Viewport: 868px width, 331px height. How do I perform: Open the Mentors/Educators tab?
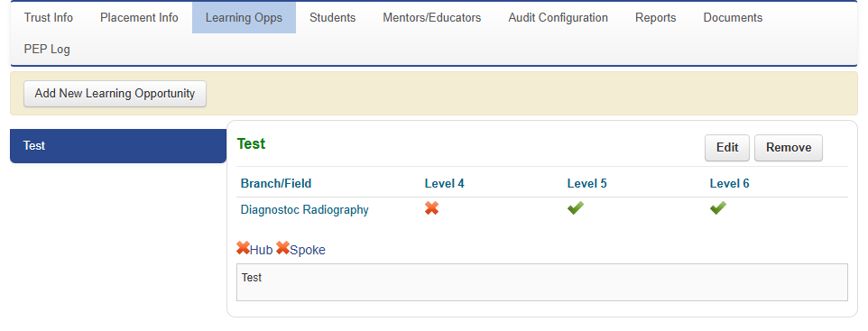432,18
